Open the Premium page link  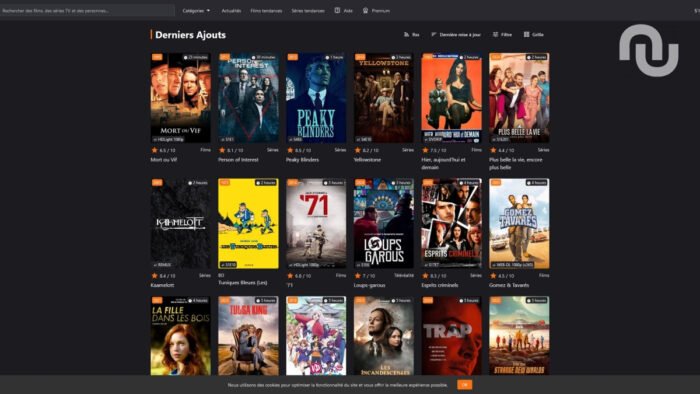[x=381, y=11]
